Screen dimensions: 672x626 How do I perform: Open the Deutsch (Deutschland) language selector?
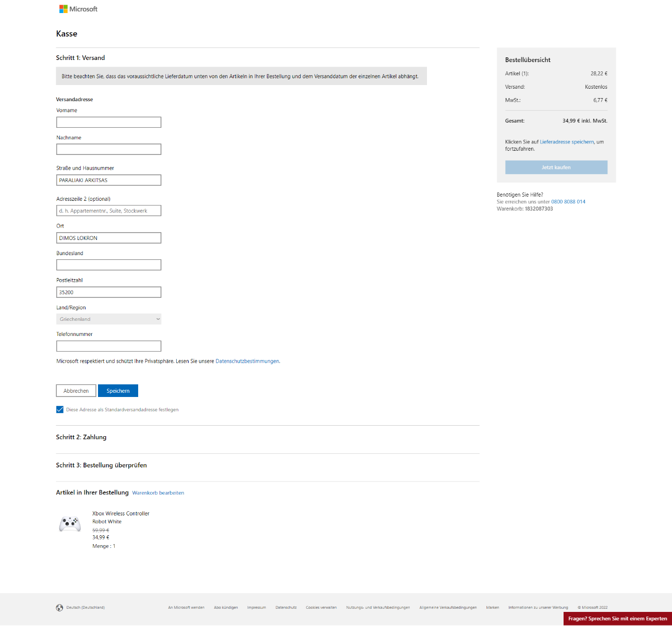pyautogui.click(x=85, y=608)
